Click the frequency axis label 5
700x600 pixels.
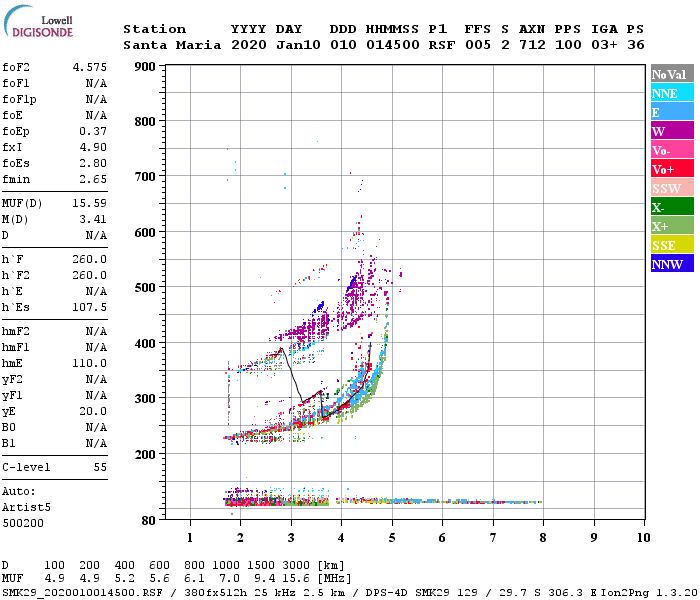coord(392,538)
